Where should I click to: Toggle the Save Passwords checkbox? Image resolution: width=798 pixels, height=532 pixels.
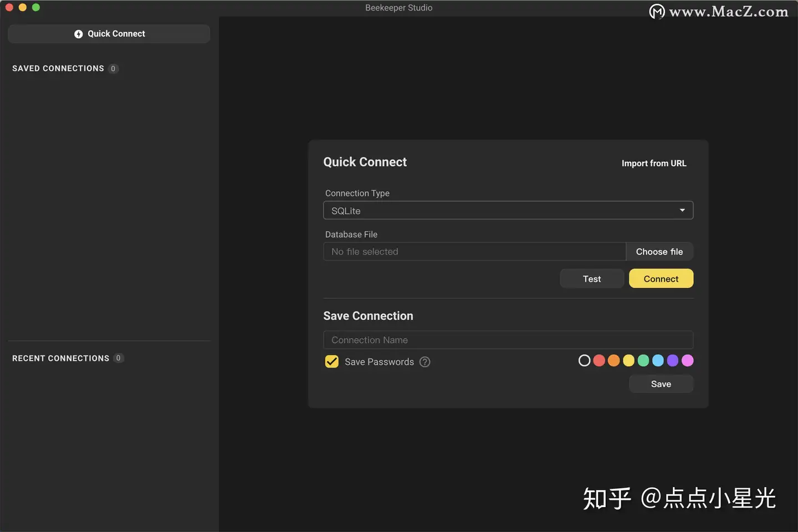point(331,362)
